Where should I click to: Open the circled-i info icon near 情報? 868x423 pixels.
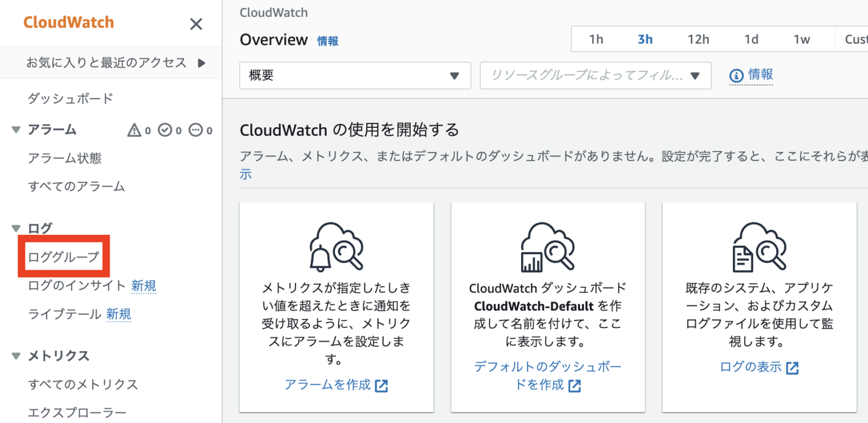[x=736, y=75]
